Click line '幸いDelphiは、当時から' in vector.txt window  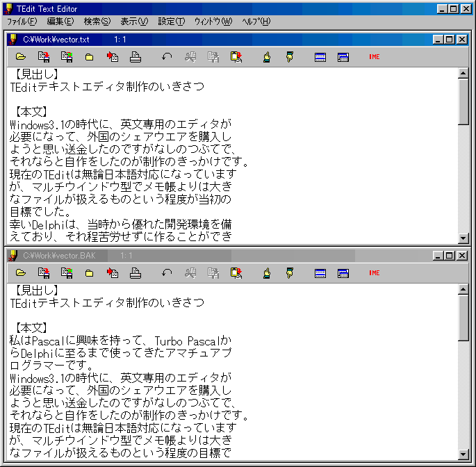click(x=120, y=224)
